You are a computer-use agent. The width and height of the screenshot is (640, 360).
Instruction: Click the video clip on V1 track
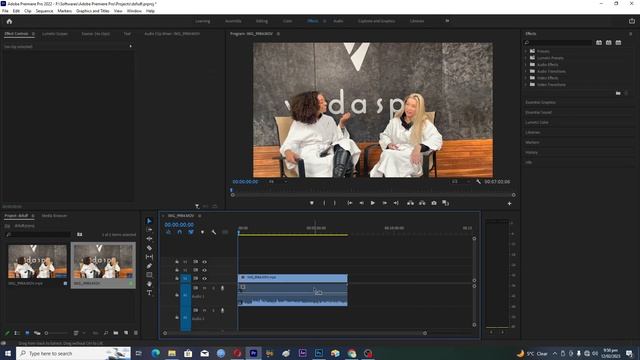tap(293, 278)
